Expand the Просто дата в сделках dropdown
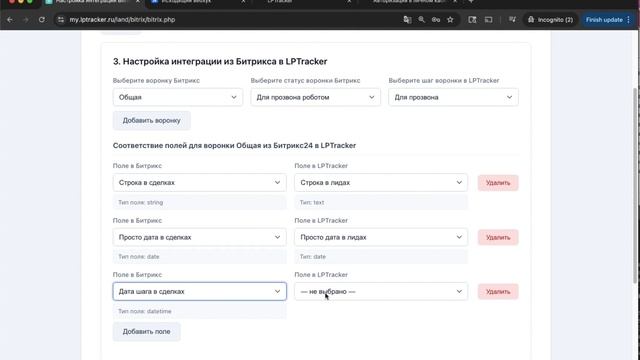The height and width of the screenshot is (360, 640). point(200,237)
